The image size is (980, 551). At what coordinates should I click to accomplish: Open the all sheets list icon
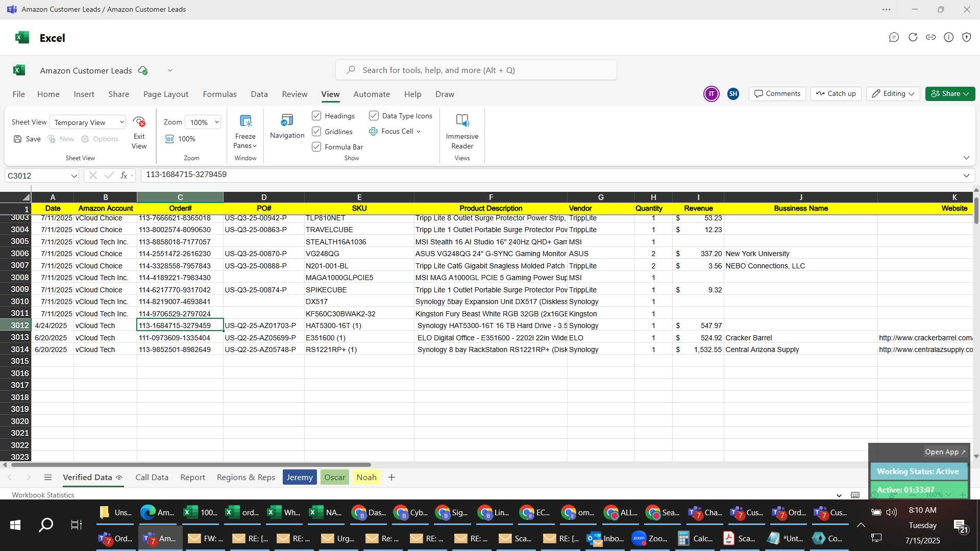click(48, 478)
